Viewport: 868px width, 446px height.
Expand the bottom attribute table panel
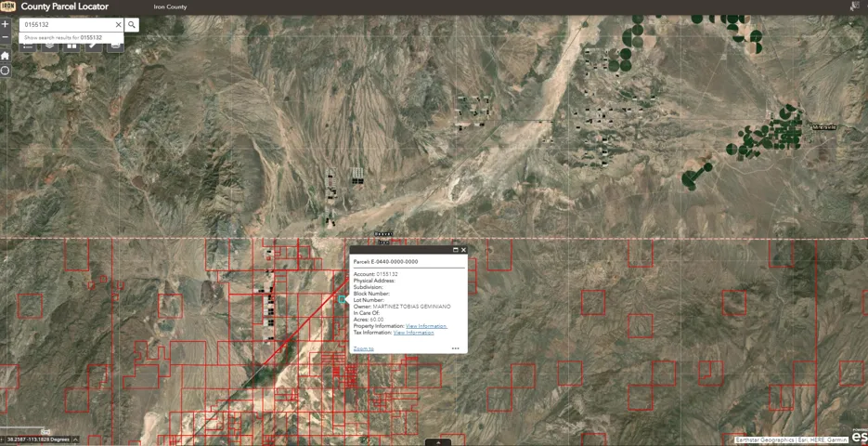coord(438,442)
